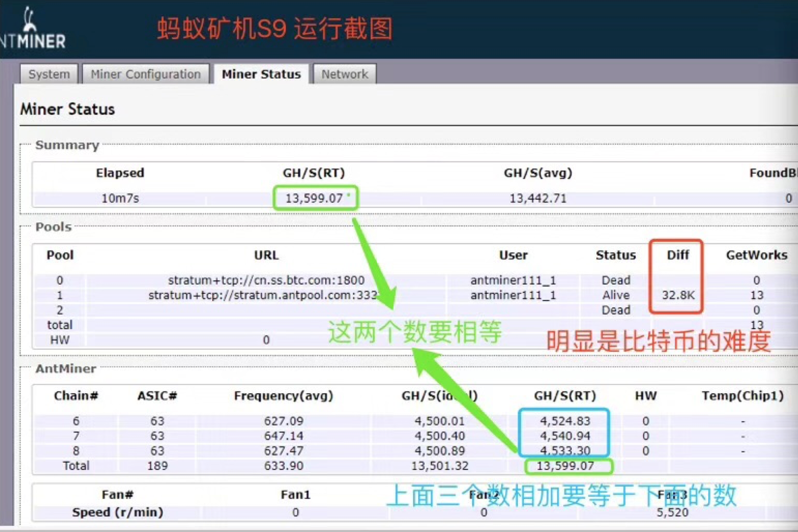This screenshot has width=798, height=532.
Task: Click the Status column header
Action: [616, 255]
